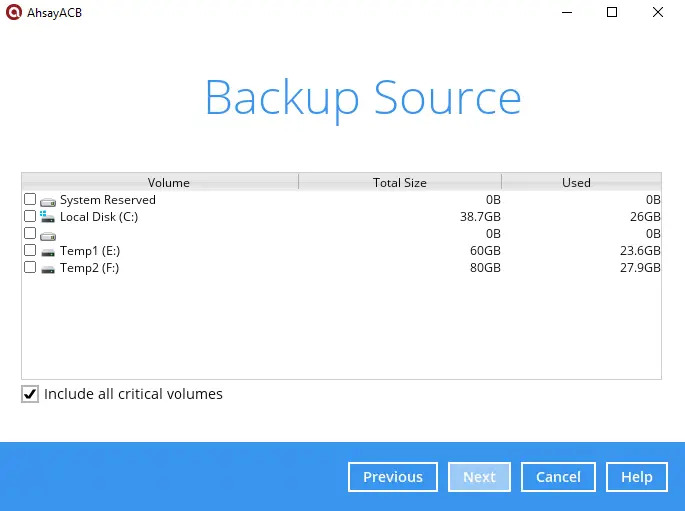Viewport: 685px width, 511px height.
Task: Tick the System Reserved volume checkbox
Action: point(30,200)
